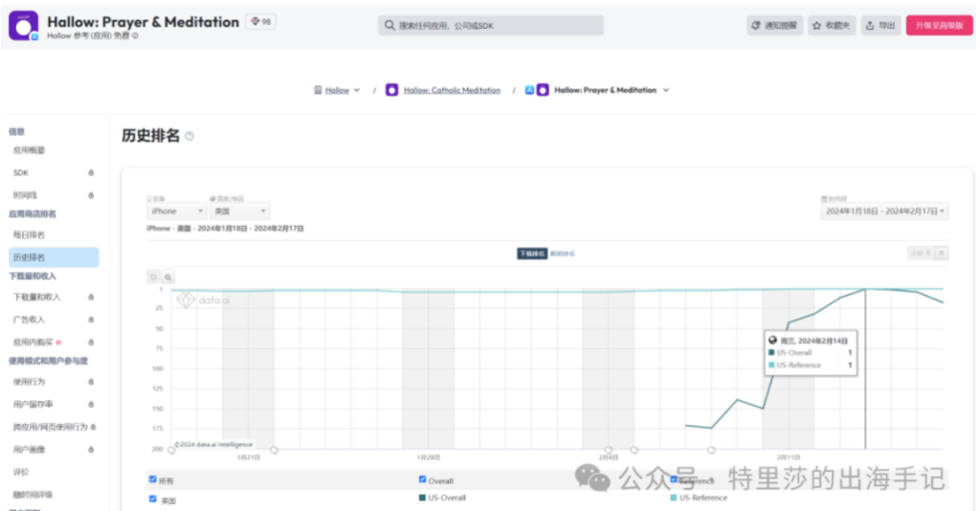980x511 pixels.
Task: Click the chart zoom magnifier icon
Action: [x=168, y=277]
